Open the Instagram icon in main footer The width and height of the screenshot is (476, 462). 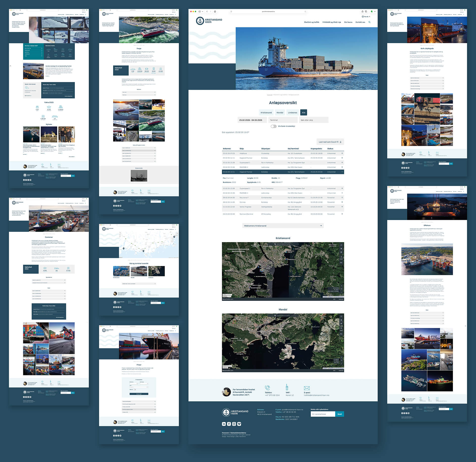[234, 424]
